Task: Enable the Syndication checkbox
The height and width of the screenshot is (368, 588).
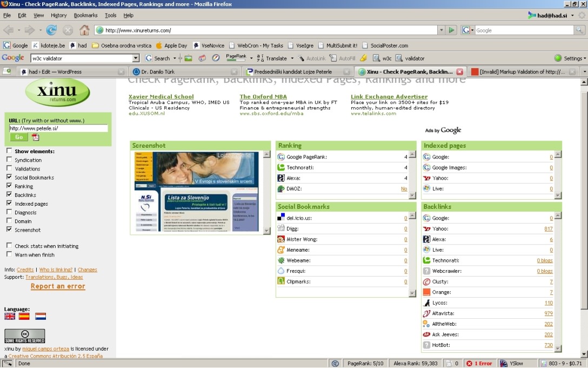Action: click(x=9, y=159)
